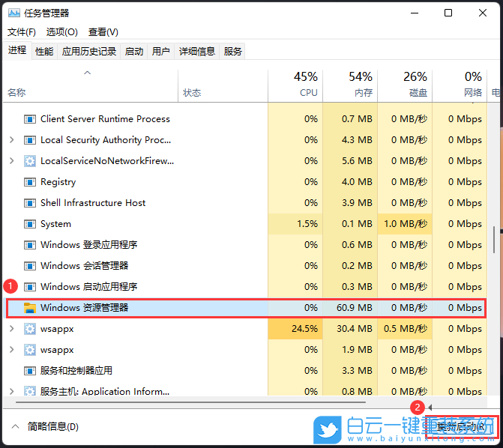Collapse to 简略信息 view using chevron
Viewport: 503px width, 448px height.
point(15,426)
